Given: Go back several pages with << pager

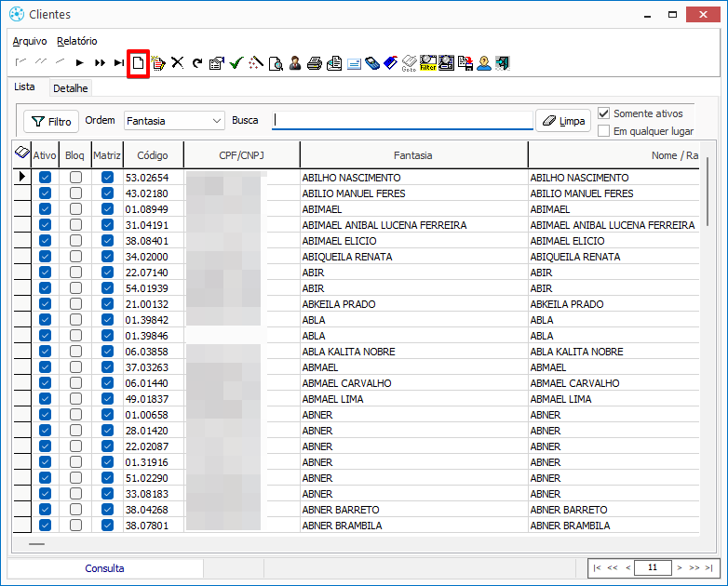Looking at the screenshot, I should [x=613, y=567].
